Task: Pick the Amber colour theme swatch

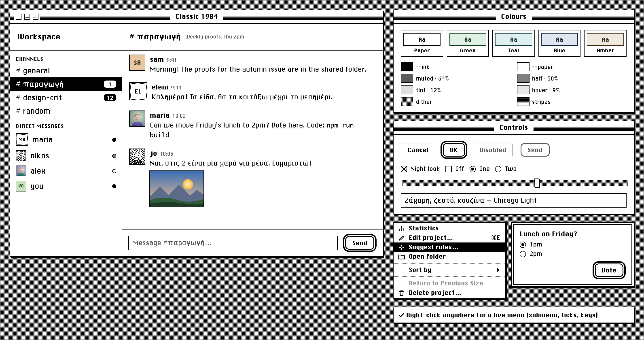Action: (x=605, y=43)
